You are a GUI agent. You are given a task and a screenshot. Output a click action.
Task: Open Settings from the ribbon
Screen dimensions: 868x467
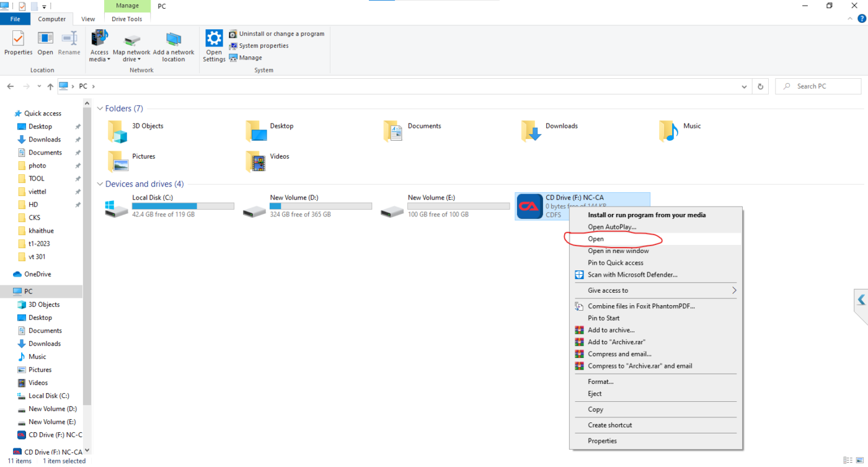pos(214,46)
